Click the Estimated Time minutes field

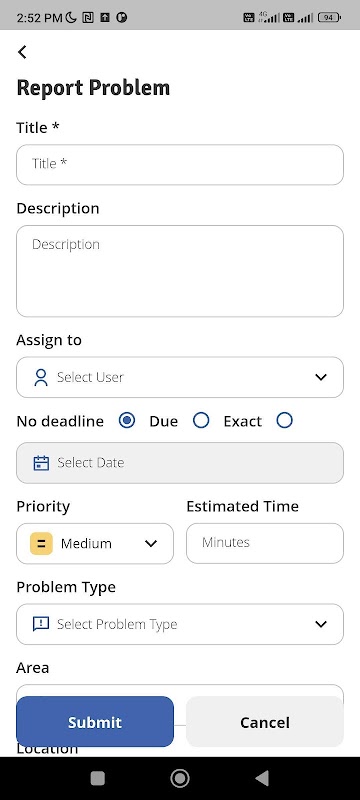coord(265,543)
